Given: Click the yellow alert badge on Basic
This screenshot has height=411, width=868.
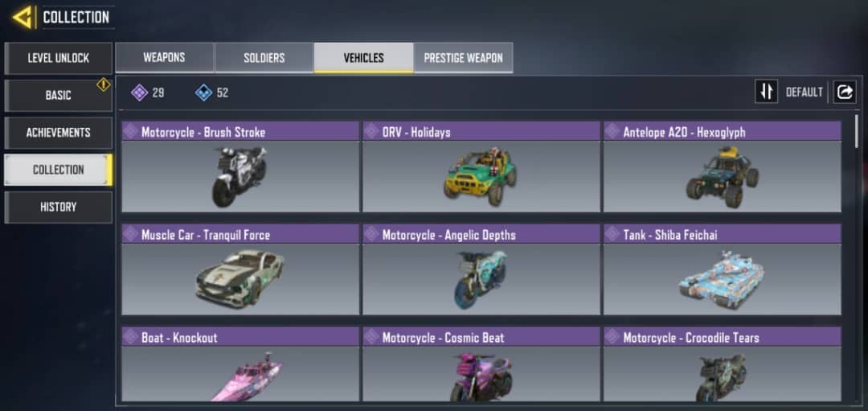Looking at the screenshot, I should (104, 84).
